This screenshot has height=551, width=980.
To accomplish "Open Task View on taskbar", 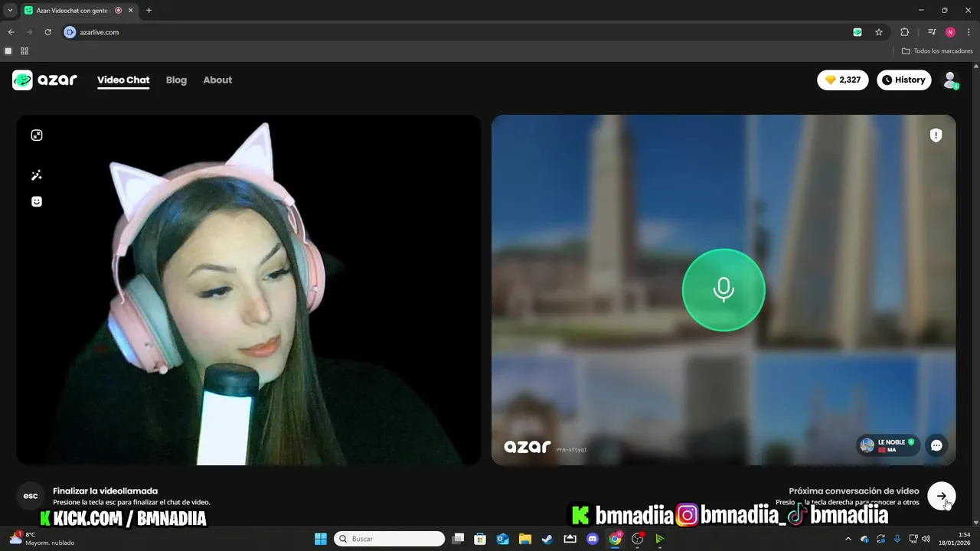I will point(458,539).
